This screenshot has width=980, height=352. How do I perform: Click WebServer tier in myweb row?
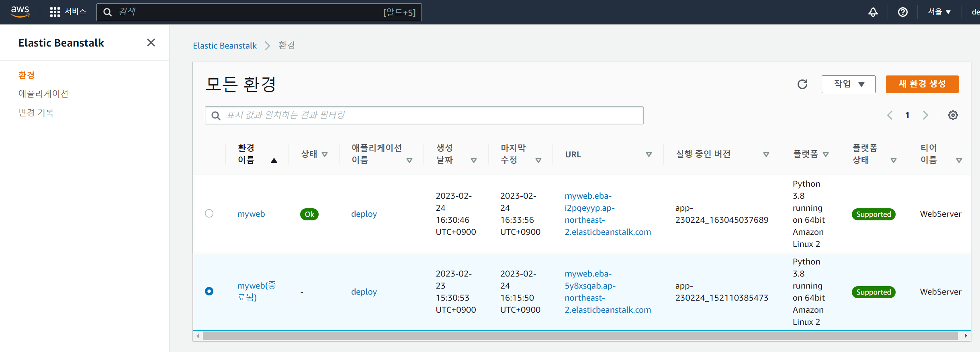click(941, 214)
